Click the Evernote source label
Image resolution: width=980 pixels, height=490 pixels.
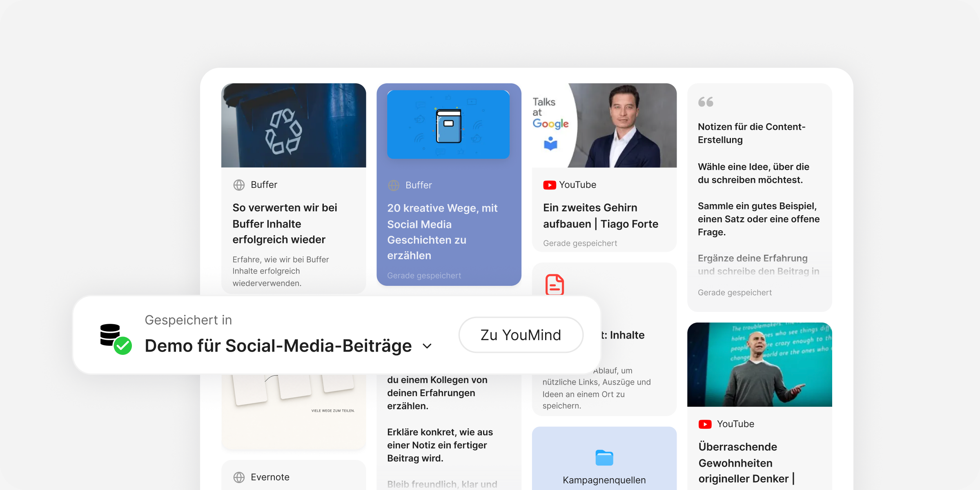(270, 477)
